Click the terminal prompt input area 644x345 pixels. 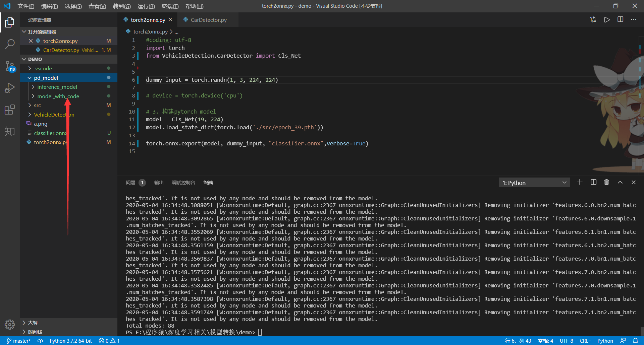coord(260,332)
